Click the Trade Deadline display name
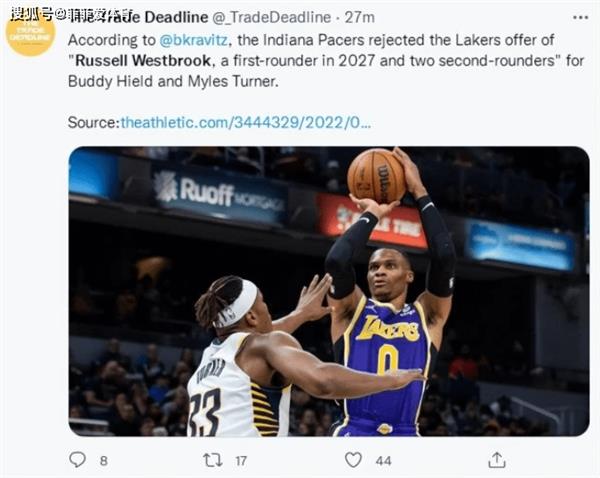The width and height of the screenshot is (600, 478). 139,17
